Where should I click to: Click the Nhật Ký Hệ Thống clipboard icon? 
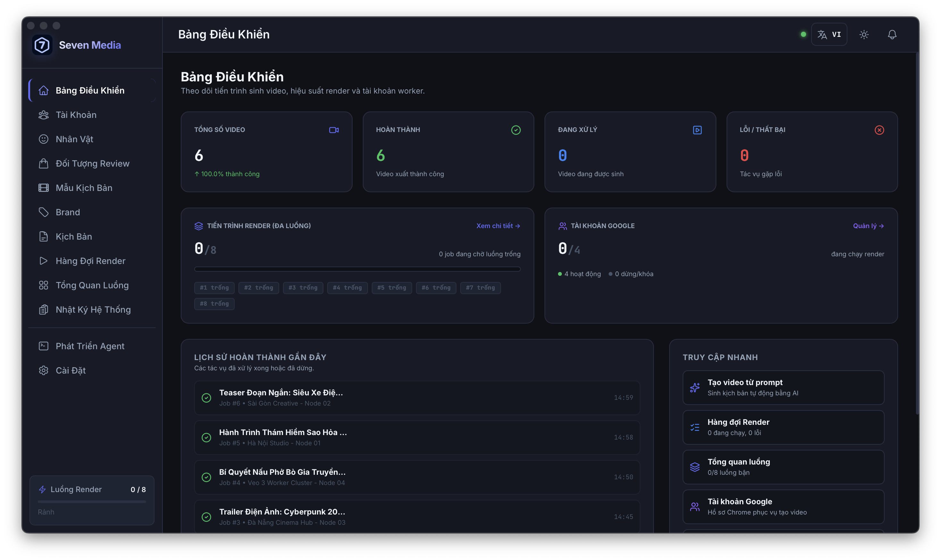pyautogui.click(x=43, y=309)
